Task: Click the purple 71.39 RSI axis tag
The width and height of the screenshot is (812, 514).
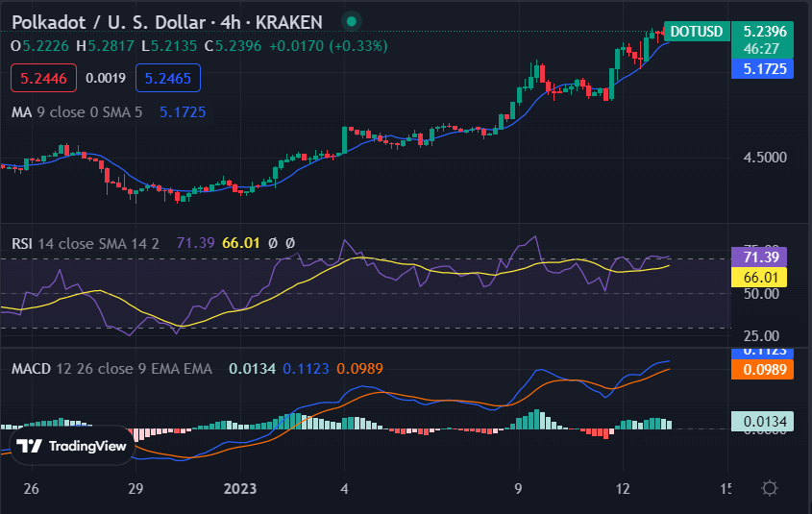Action: (758, 257)
